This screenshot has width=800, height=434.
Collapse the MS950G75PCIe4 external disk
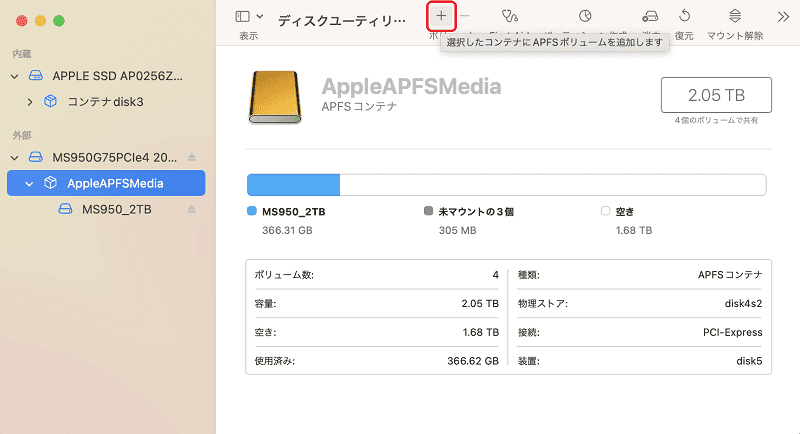(x=15, y=158)
